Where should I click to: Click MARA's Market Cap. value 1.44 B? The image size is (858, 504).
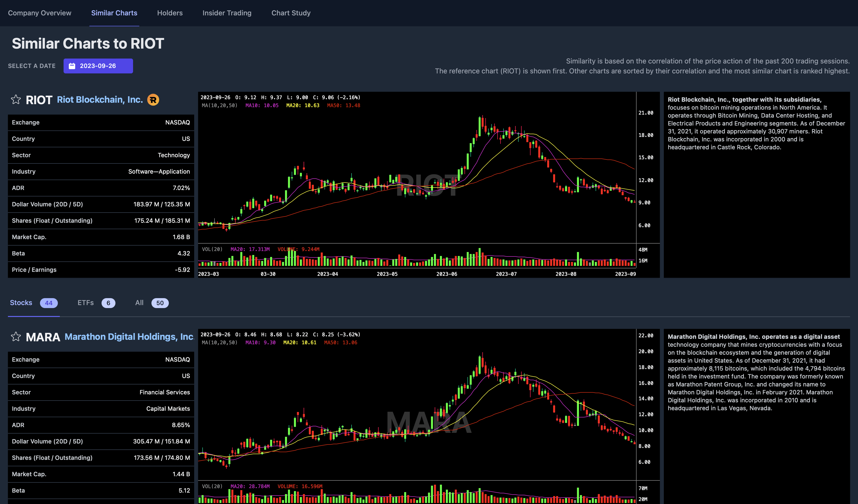coord(181,474)
